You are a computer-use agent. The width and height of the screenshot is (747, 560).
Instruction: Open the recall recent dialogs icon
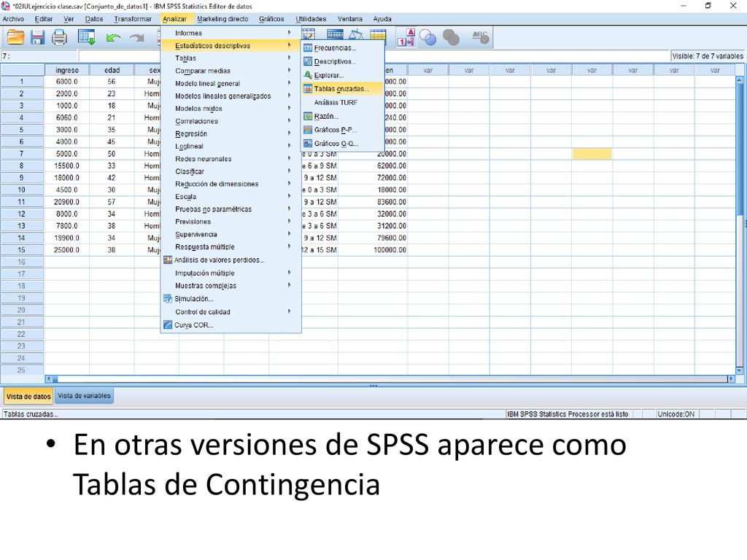(x=87, y=37)
